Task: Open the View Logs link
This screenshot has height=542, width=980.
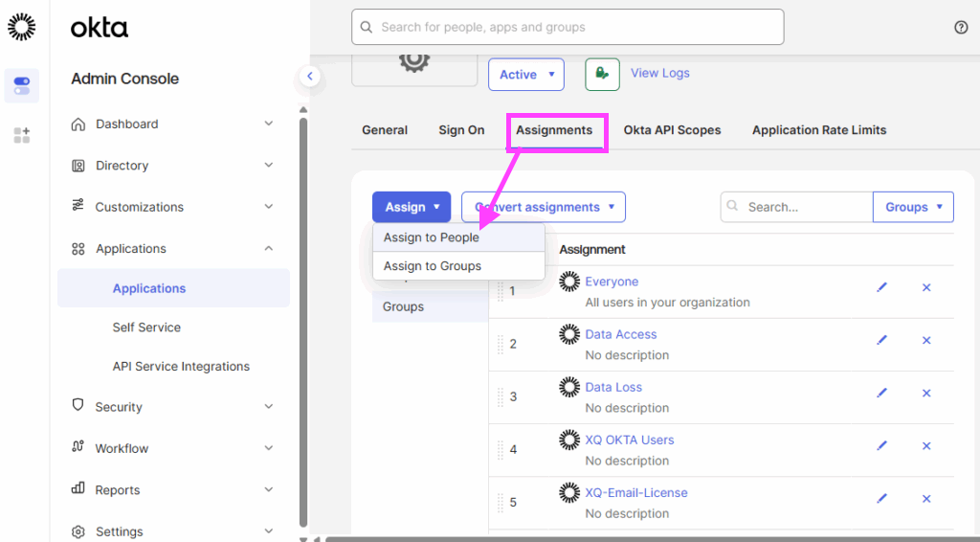Action: pos(659,73)
